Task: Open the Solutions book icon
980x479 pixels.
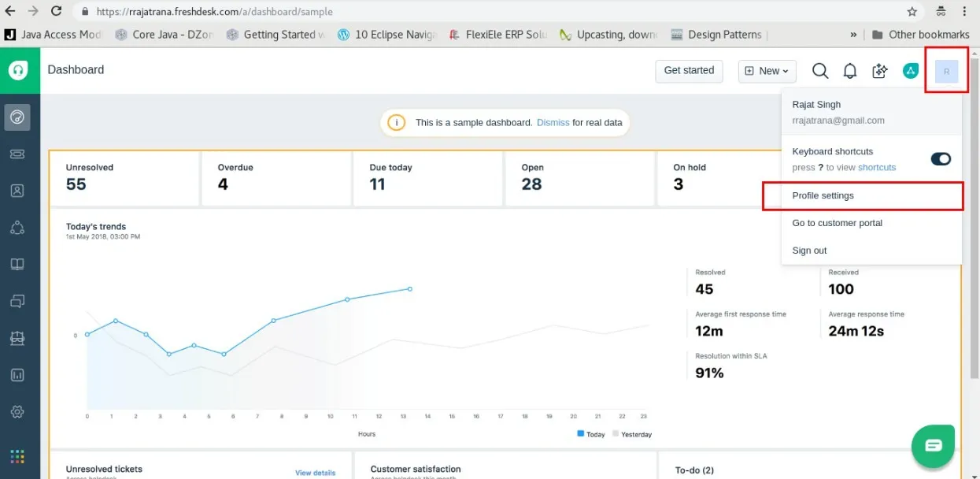Action: [x=17, y=265]
